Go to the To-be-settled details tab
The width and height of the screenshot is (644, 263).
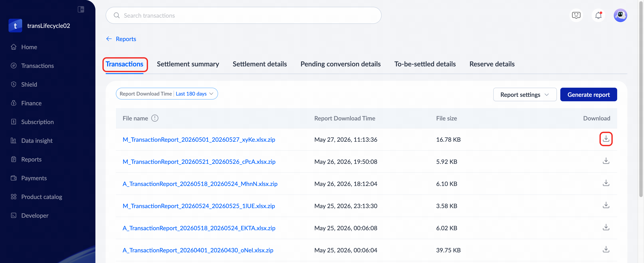[425, 64]
